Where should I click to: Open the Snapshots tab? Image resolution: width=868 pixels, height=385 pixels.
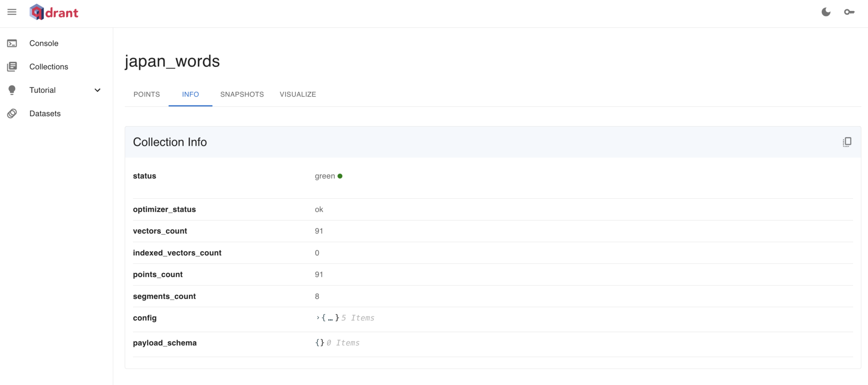[x=242, y=94]
